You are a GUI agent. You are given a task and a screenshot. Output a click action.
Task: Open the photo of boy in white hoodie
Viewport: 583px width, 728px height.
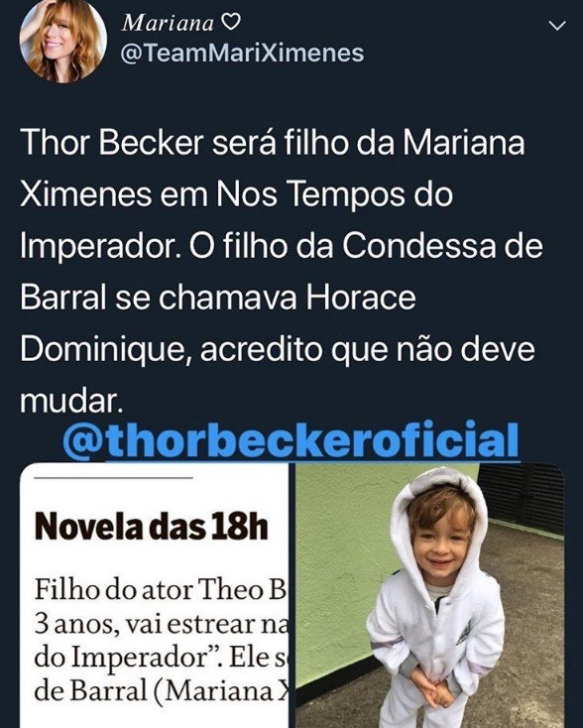tap(430, 595)
